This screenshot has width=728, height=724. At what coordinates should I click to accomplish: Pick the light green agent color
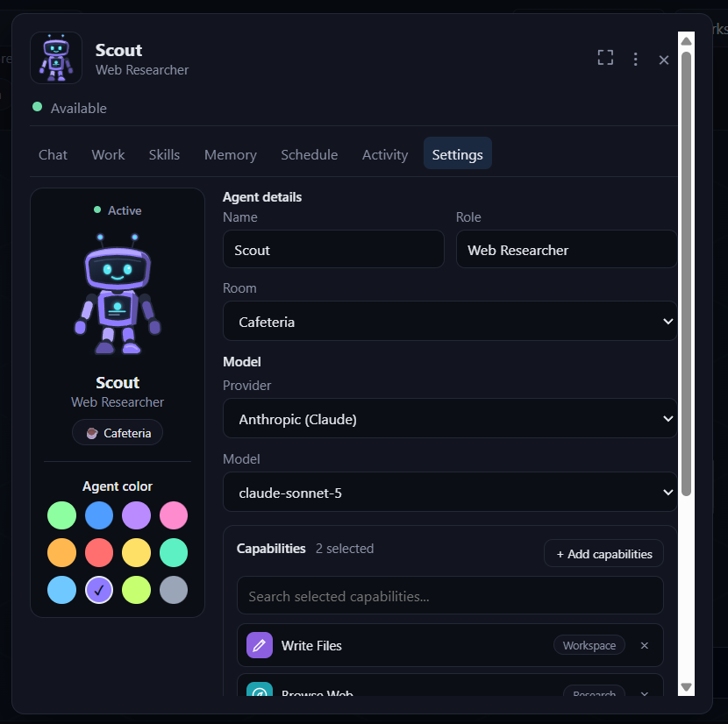(x=61, y=515)
